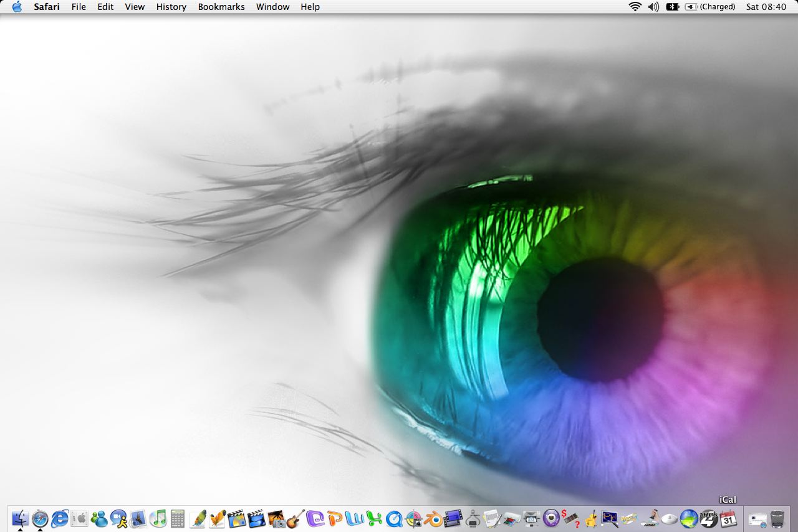Launch Internet Explorer from the dock
Viewport: 798px width, 532px height.
(60, 518)
